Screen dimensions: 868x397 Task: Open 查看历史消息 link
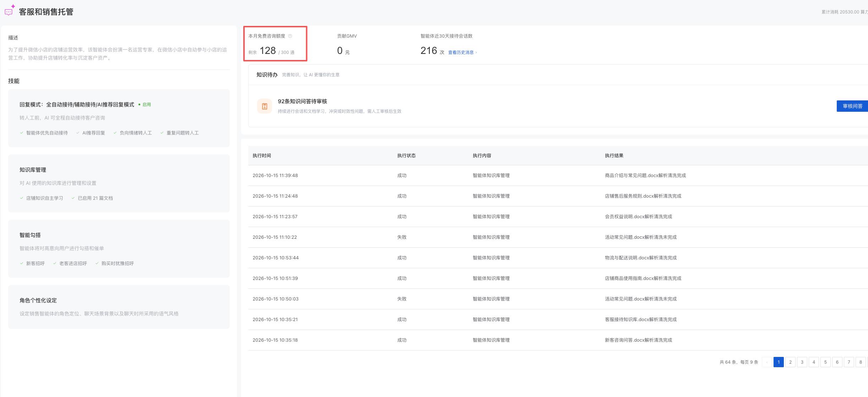tap(462, 53)
